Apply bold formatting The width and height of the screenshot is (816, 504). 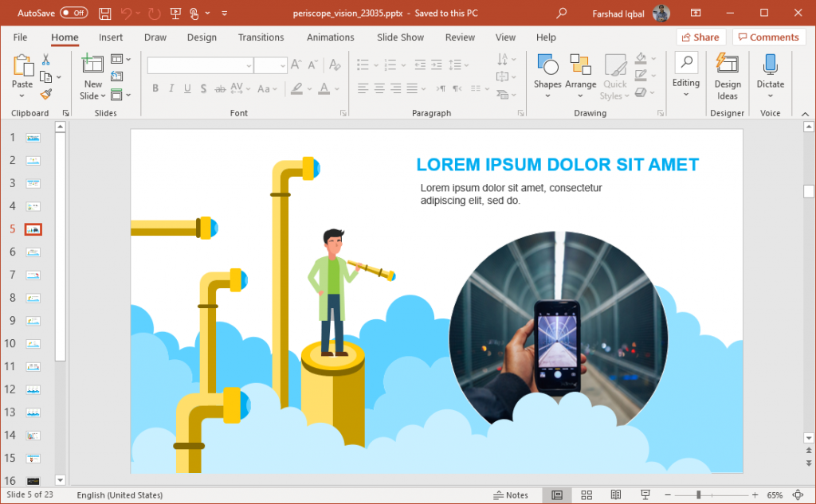(x=155, y=88)
